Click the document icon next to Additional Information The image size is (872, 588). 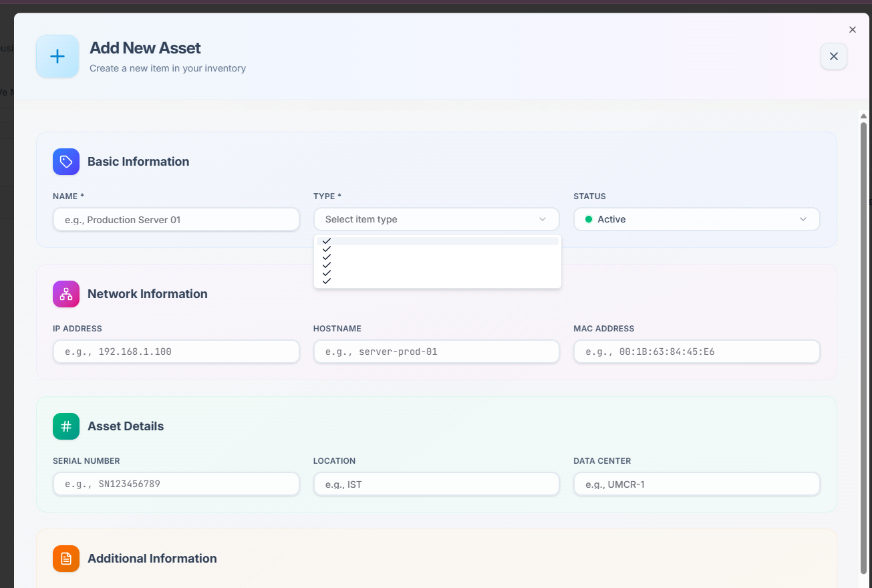tap(66, 559)
